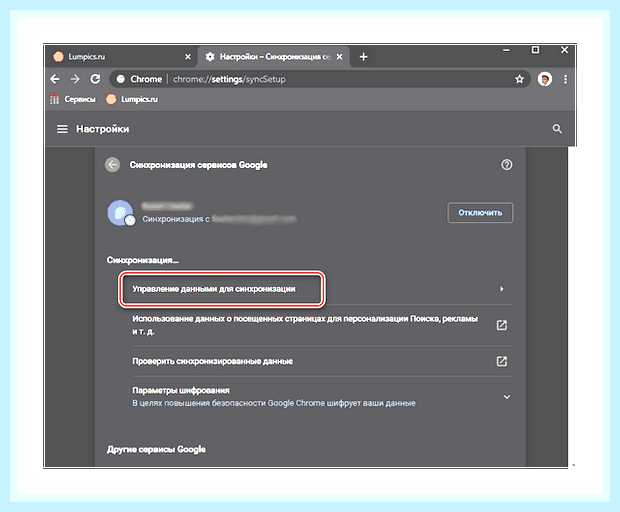The height and width of the screenshot is (512, 620).
Task: Minimize the Chrome window
Action: (x=506, y=50)
